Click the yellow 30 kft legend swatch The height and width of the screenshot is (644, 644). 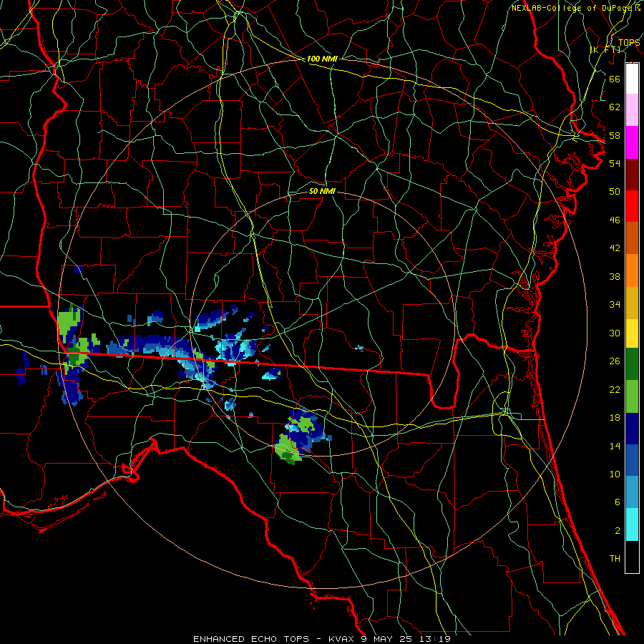tap(632, 333)
